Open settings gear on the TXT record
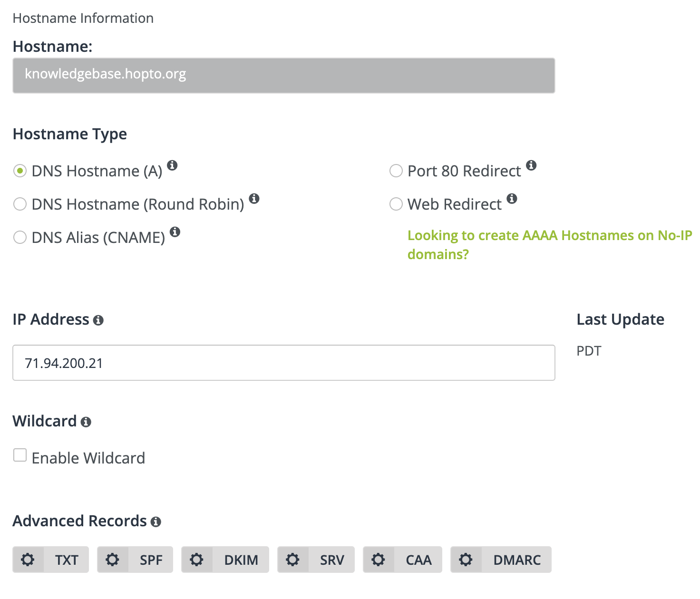700x599 pixels. click(x=28, y=560)
